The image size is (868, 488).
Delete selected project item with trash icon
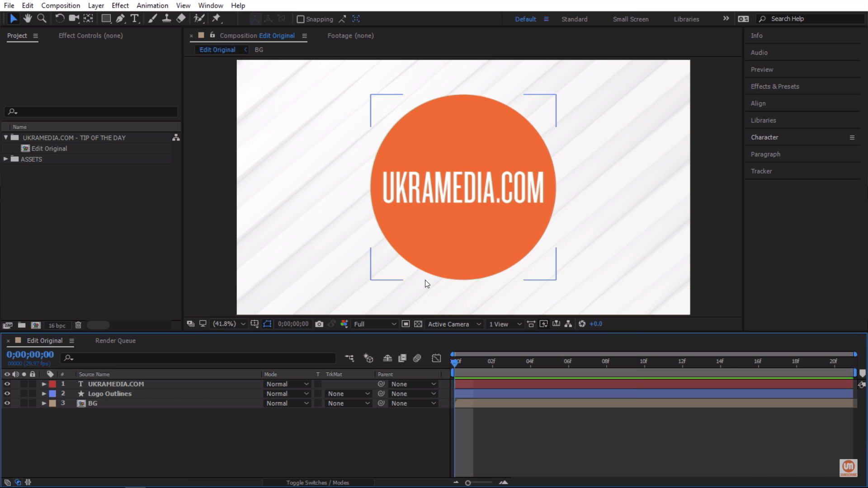[78, 325]
